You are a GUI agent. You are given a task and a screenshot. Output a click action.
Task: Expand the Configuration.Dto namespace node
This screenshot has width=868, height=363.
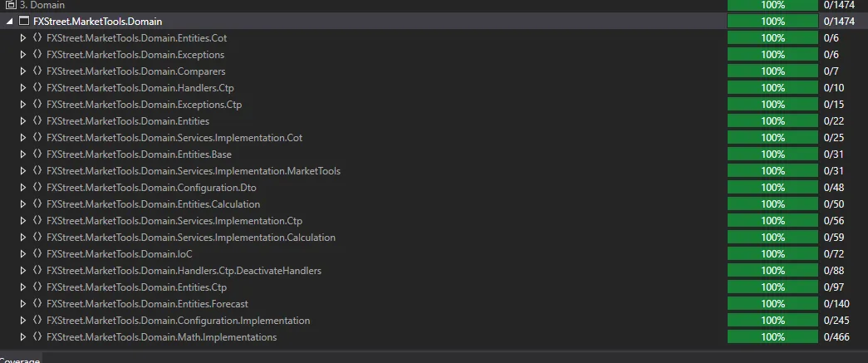coord(22,188)
